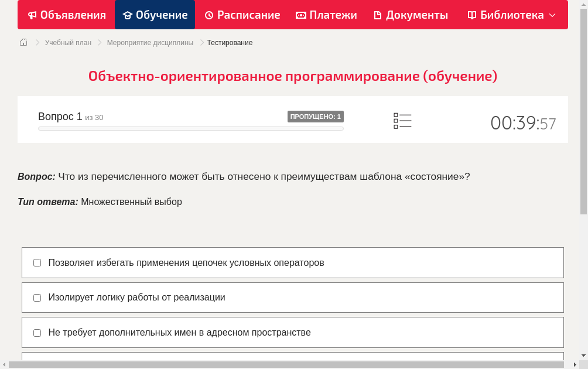Screen dimensions: 588x369
Task: Open the question navigator list icon
Action: pyautogui.click(x=402, y=121)
